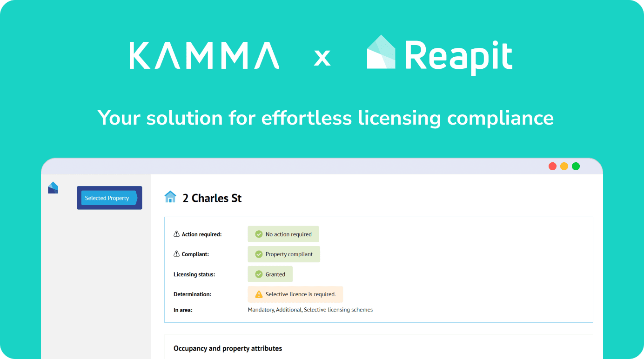Click the red window control dot

pyautogui.click(x=553, y=166)
